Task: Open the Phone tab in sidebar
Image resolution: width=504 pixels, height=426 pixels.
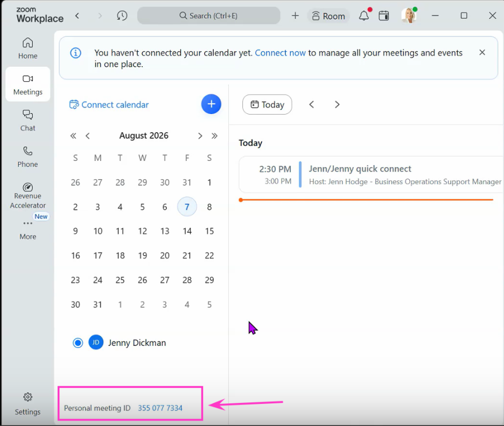Action: tap(27, 157)
